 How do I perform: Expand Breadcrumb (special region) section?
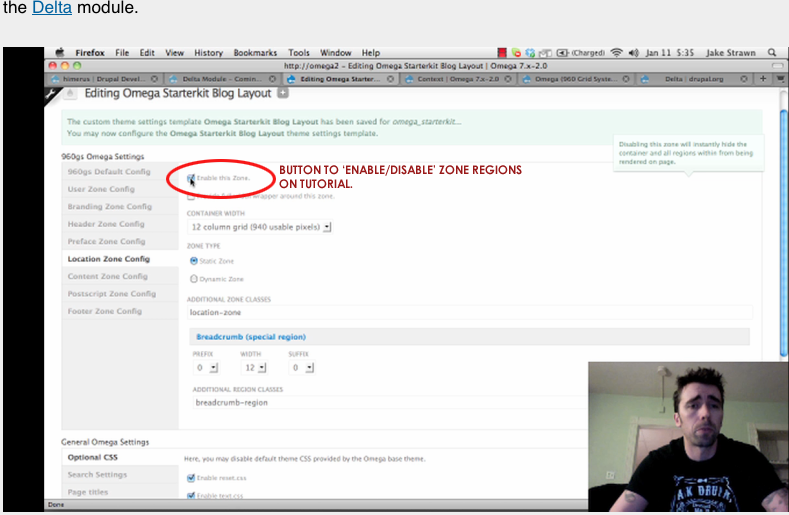251,337
